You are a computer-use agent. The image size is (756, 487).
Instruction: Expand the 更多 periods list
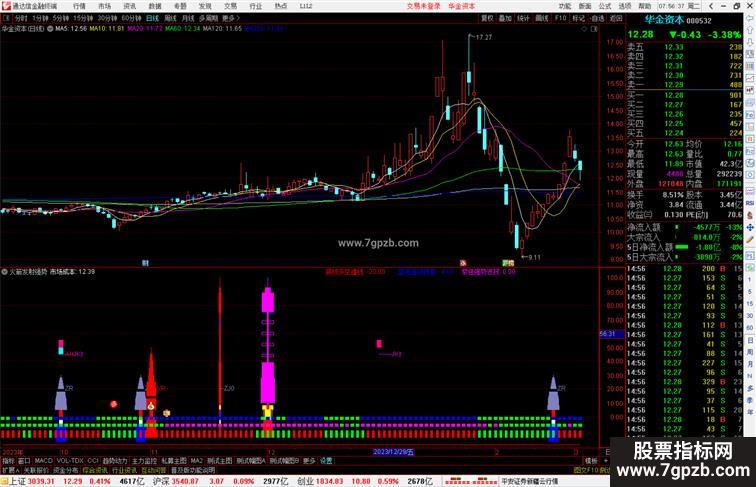click(x=230, y=18)
